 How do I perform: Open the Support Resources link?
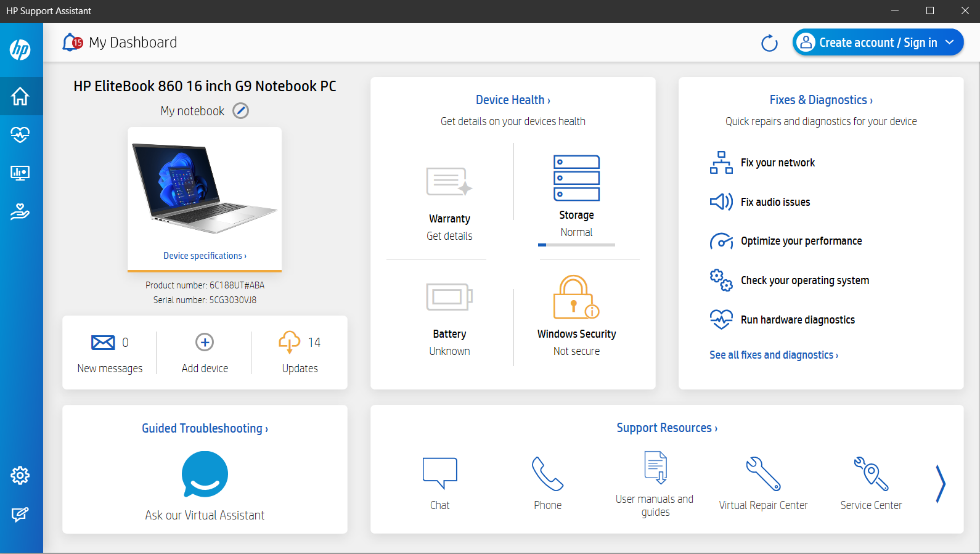pyautogui.click(x=667, y=428)
